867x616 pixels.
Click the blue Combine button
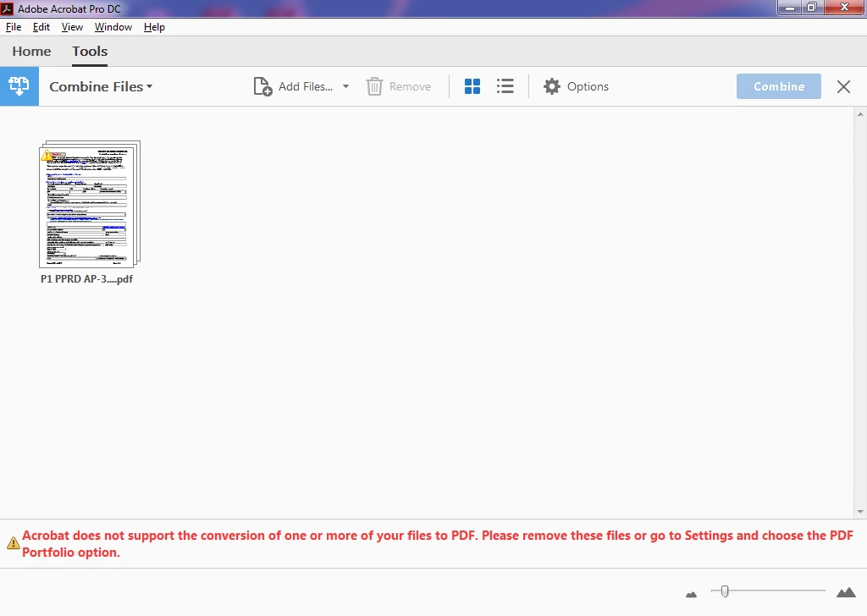coord(779,86)
